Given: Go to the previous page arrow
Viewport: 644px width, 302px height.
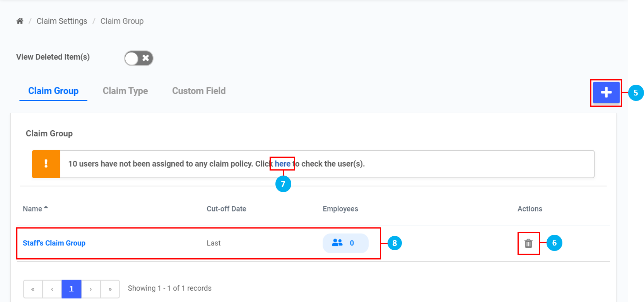Looking at the screenshot, I should click(x=52, y=289).
